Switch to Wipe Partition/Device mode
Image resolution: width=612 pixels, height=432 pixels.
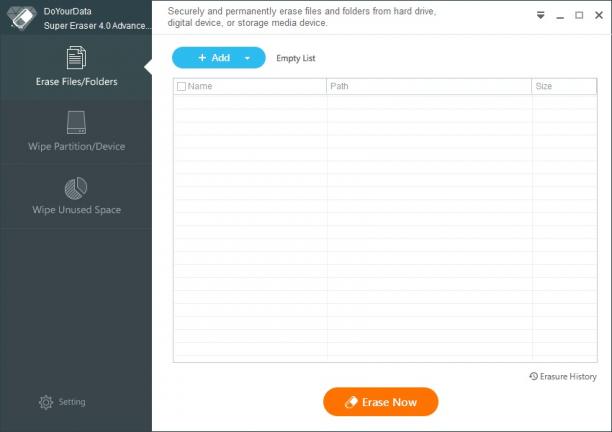76,132
